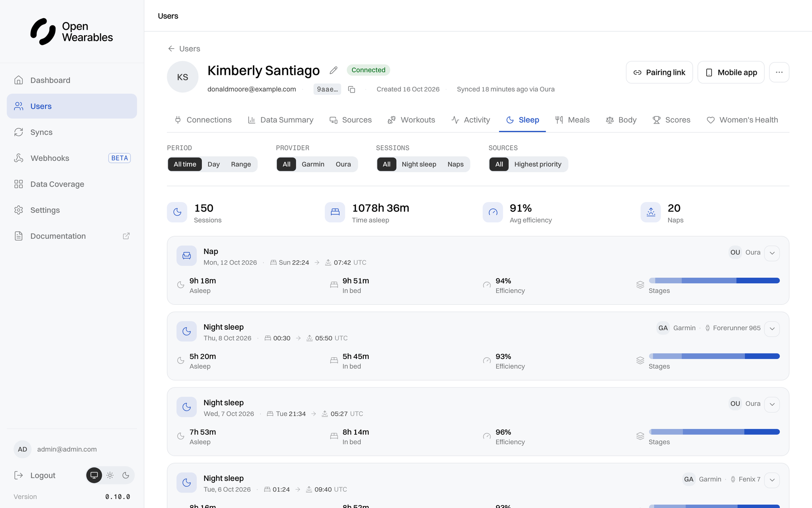The image size is (812, 508).
Task: Set period filter to Day
Action: click(x=214, y=164)
